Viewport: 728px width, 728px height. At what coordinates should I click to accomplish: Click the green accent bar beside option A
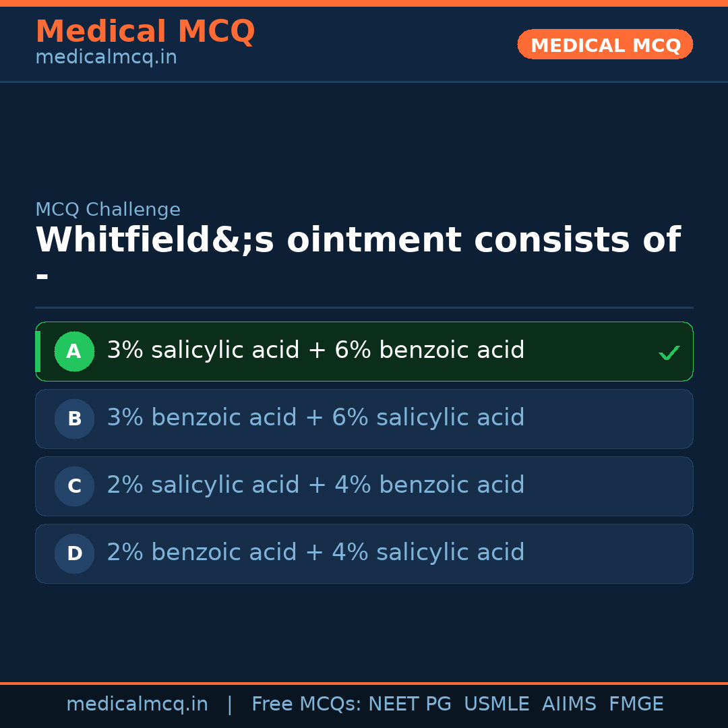coord(38,351)
